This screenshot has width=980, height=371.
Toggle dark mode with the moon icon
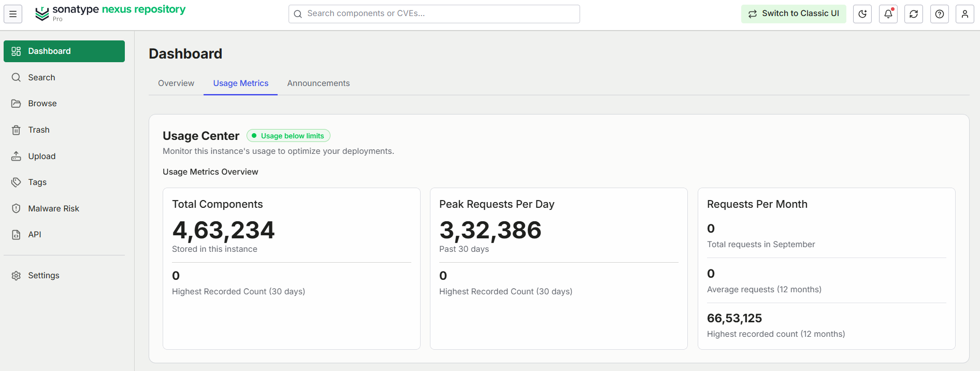pos(862,14)
